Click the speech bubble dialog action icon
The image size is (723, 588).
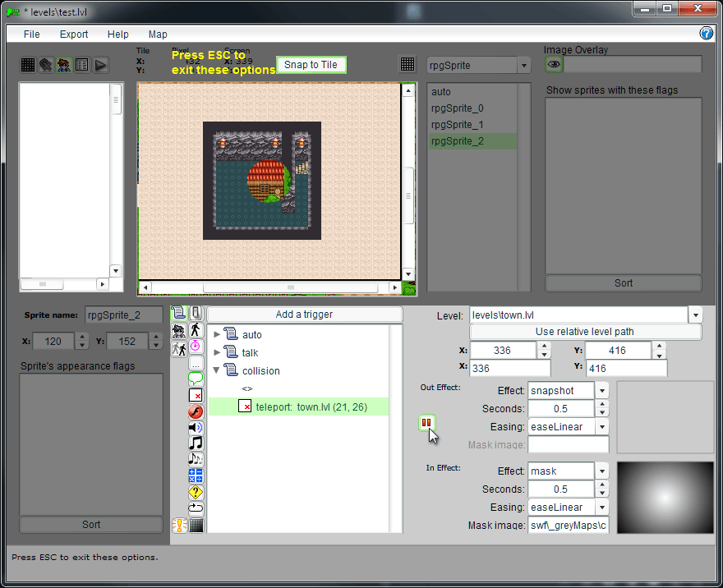pyautogui.click(x=196, y=379)
